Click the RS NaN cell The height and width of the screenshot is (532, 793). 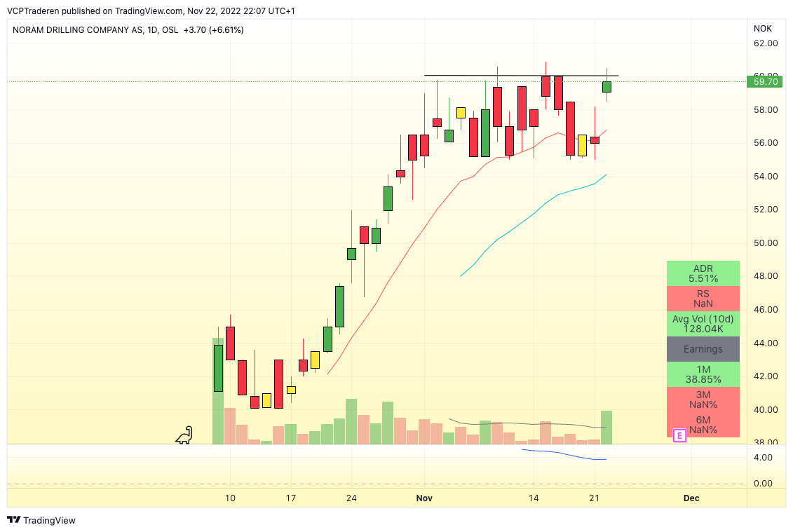coord(703,299)
